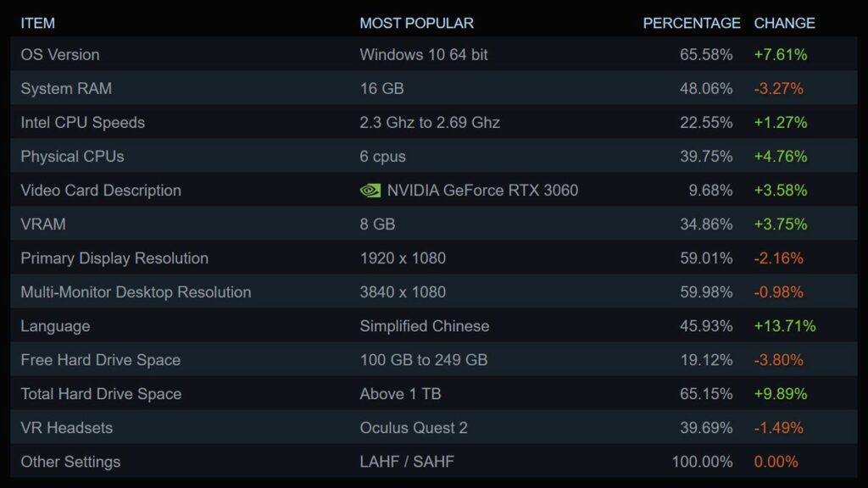Viewport: 868px width, 488px height.
Task: Click the PERCENTAGE column header
Action: point(692,23)
